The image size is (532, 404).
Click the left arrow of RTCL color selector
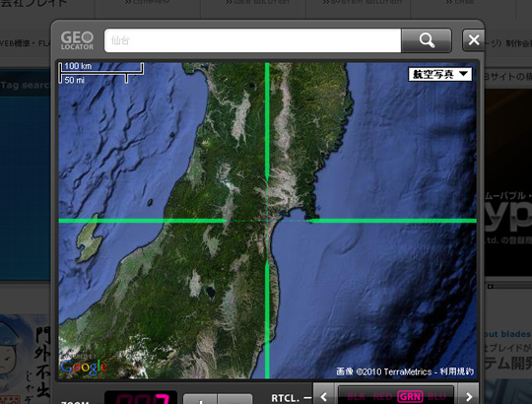pyautogui.click(x=324, y=396)
